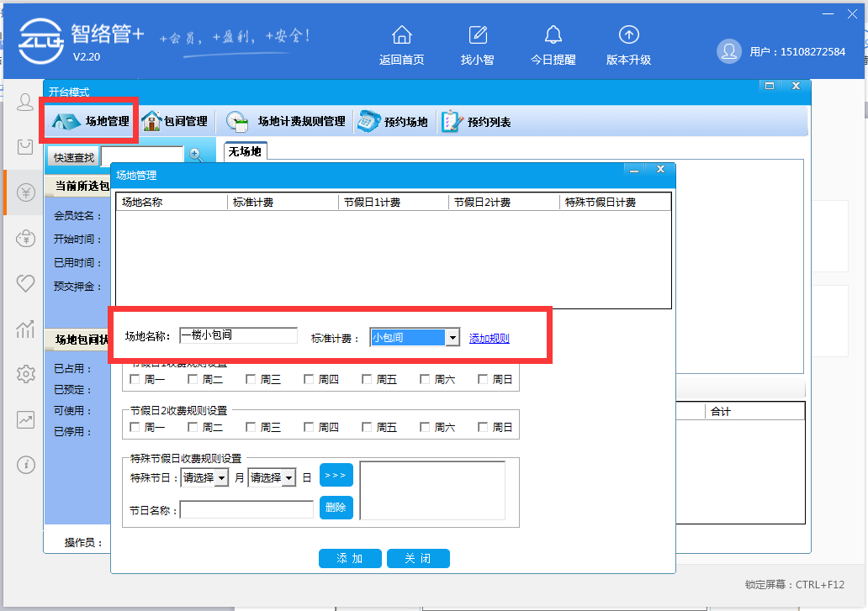Open 今日提醒 bell icon
The width and height of the screenshot is (868, 611).
point(553,35)
